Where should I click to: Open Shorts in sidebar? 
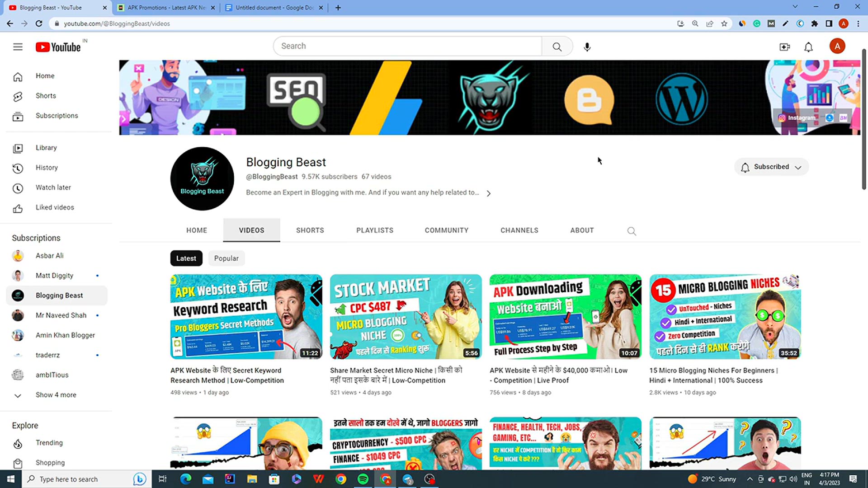click(x=57, y=96)
